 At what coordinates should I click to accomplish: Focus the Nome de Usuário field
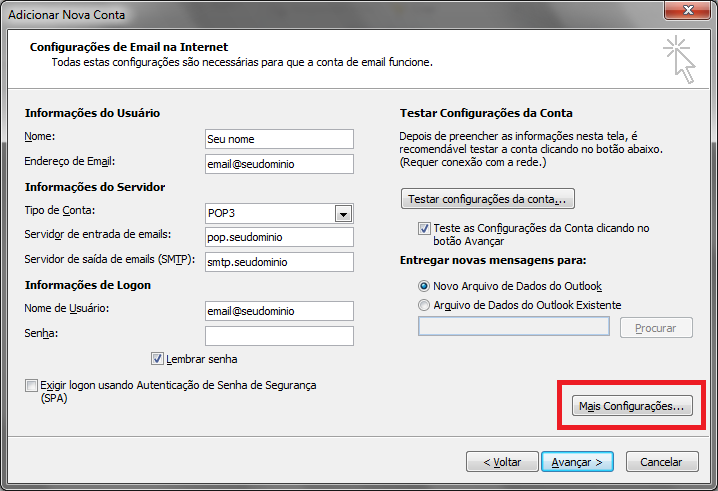278,310
